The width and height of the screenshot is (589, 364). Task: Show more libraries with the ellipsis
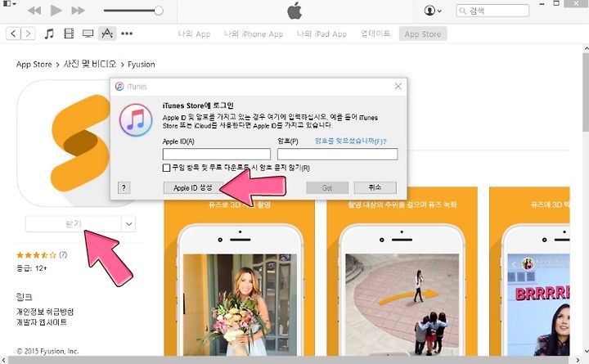(127, 34)
